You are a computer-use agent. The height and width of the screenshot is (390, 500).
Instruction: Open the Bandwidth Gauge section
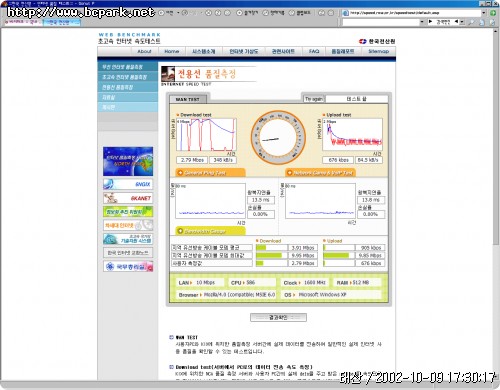[x=211, y=231]
